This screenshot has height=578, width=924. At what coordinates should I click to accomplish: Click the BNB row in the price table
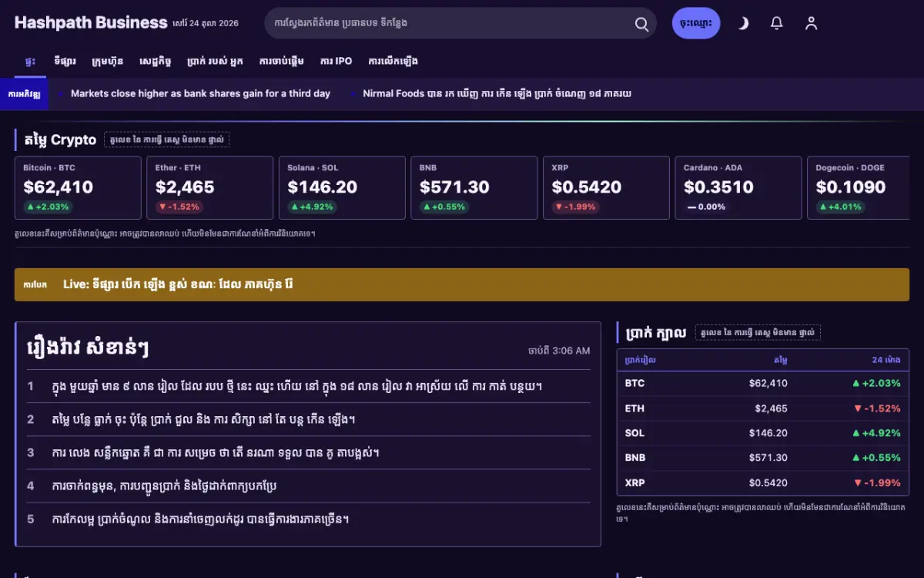[x=763, y=458]
